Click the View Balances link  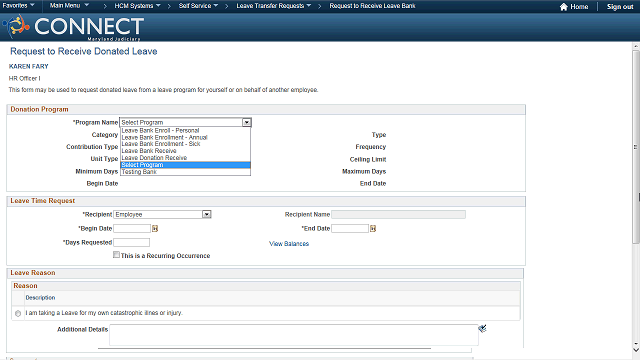tap(289, 244)
